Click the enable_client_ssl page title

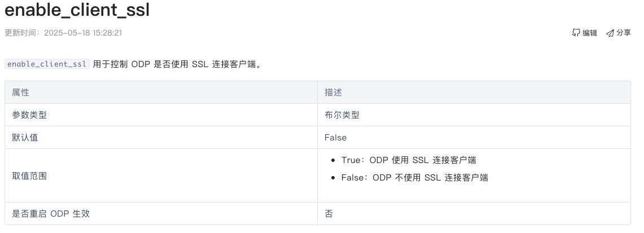(77, 10)
